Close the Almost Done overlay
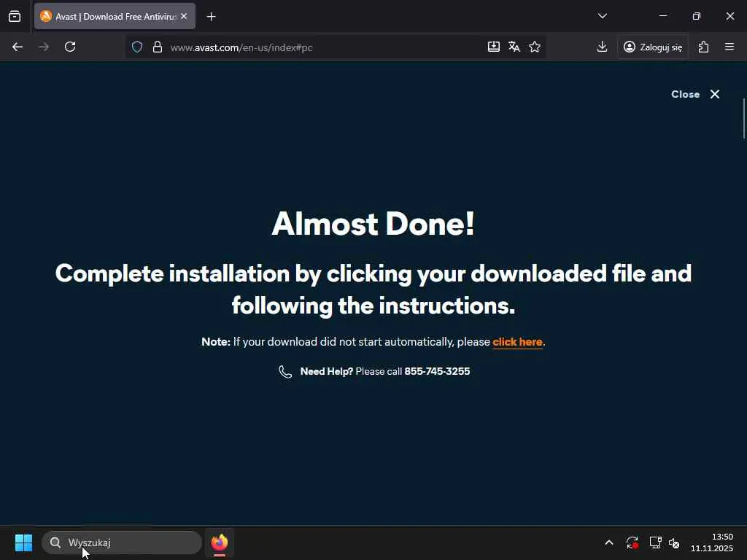The width and height of the screenshot is (747, 560). tap(695, 94)
